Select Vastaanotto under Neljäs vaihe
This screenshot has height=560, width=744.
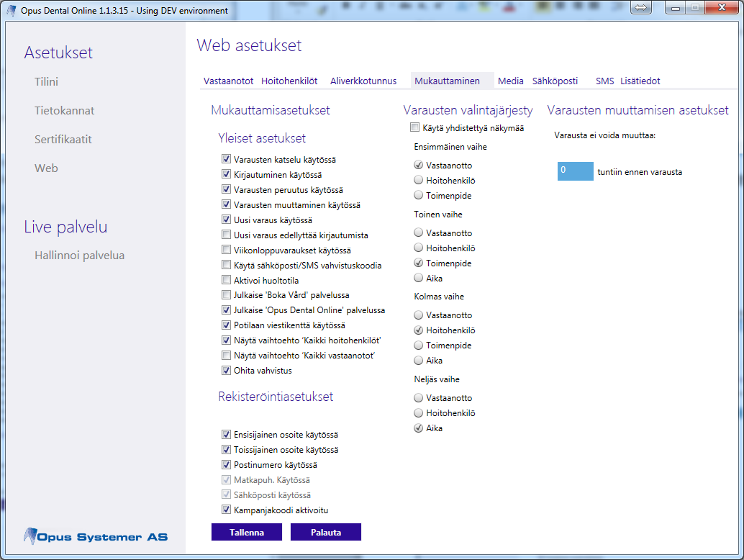click(419, 398)
